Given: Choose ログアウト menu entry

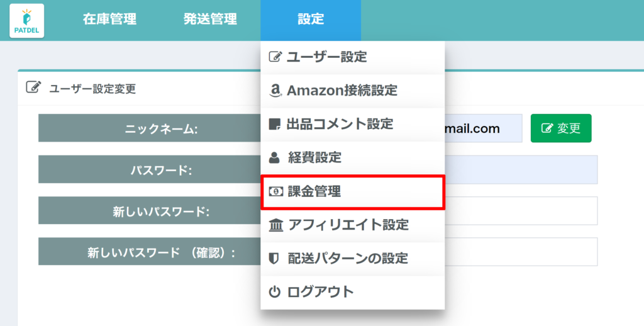Looking at the screenshot, I should click(x=321, y=292).
